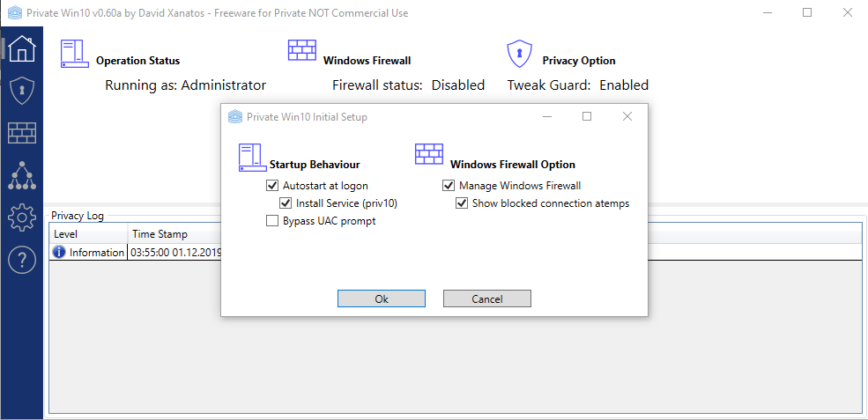Viewport: 868px width, 420px height.
Task: Confirm setup with the Ok button
Action: [382, 298]
